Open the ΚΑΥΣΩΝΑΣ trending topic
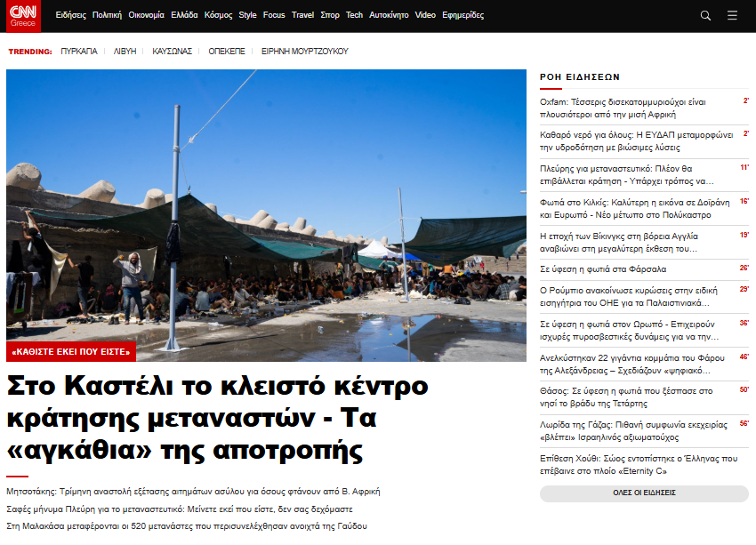 click(x=173, y=51)
